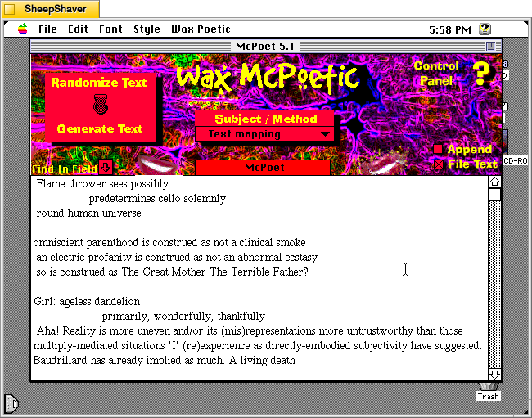Click the Generate Text button

(100, 128)
